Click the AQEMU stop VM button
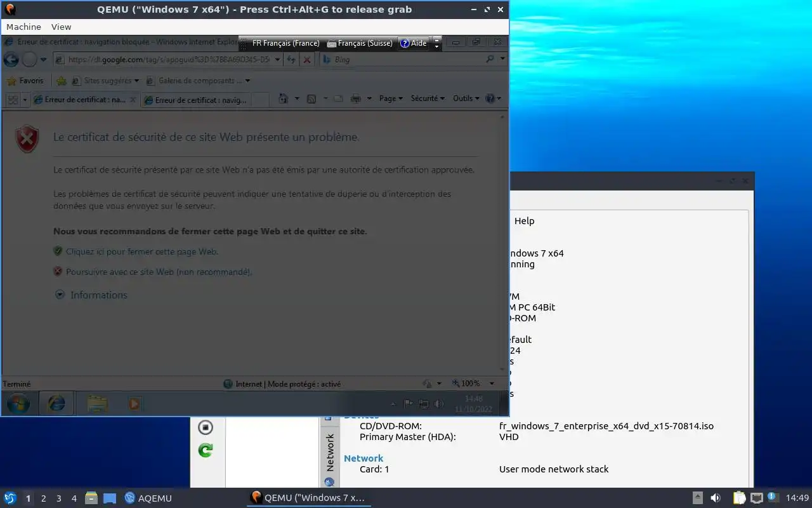Image resolution: width=812 pixels, height=508 pixels. [x=205, y=427]
